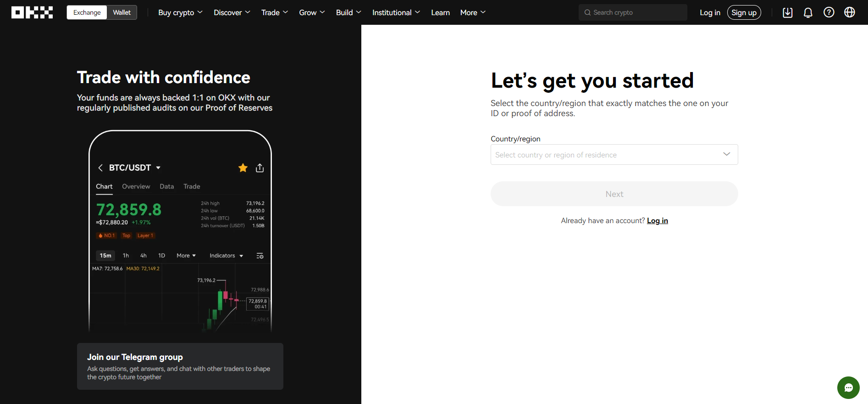Click the underlined Log in link
Image resolution: width=868 pixels, height=404 pixels.
coord(657,221)
